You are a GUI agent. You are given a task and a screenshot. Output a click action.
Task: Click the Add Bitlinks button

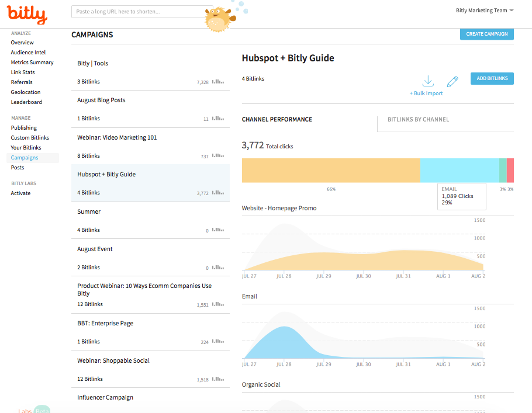tap(492, 78)
